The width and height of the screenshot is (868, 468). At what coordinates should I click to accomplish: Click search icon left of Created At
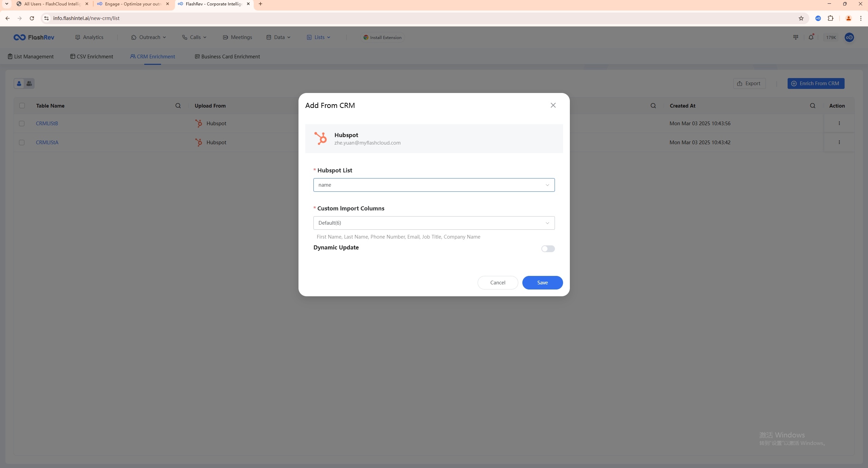point(653,106)
